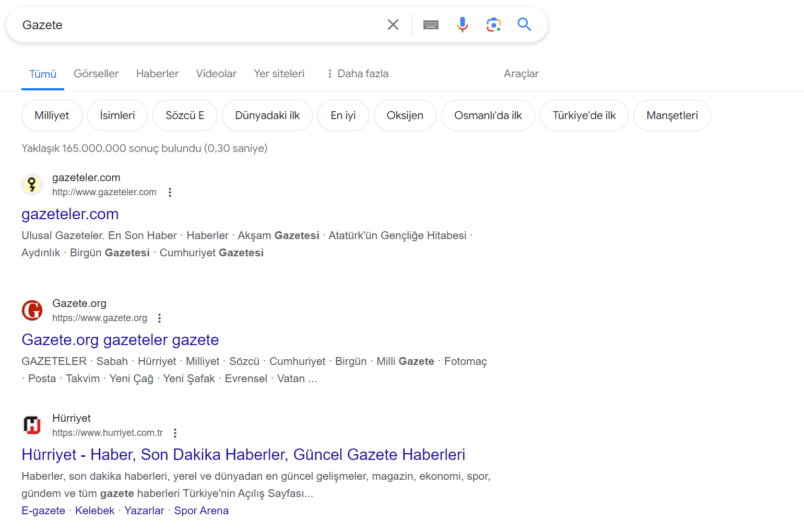Select the Milliyet suggestion chip
804x532 pixels.
52,115
